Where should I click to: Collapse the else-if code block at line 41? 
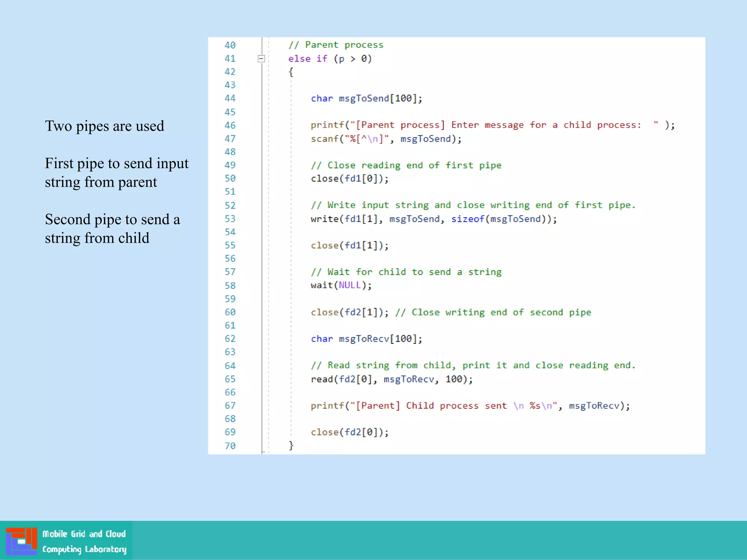[261, 59]
